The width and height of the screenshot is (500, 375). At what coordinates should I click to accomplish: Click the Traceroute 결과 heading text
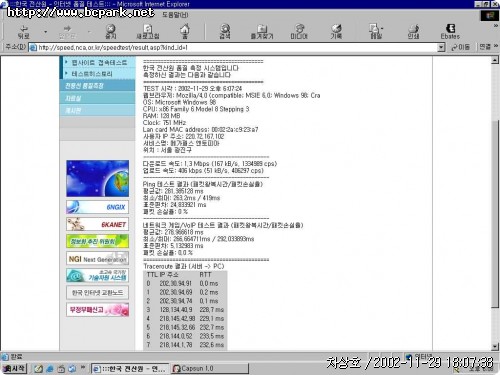click(184, 266)
